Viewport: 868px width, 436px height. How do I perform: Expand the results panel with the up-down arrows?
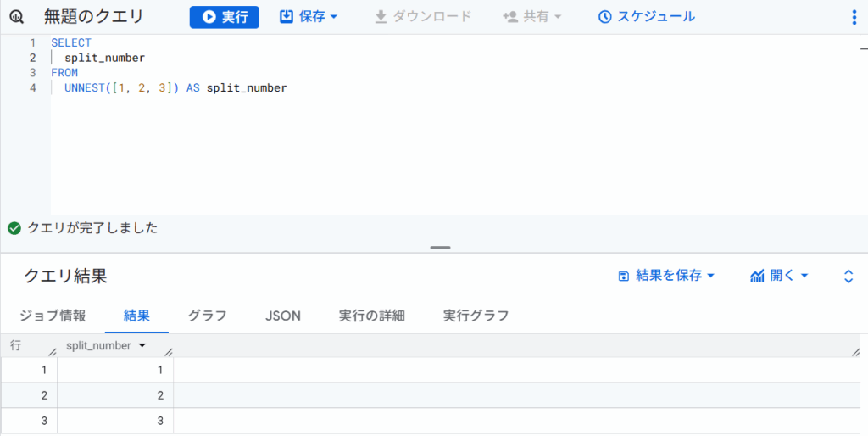point(849,276)
